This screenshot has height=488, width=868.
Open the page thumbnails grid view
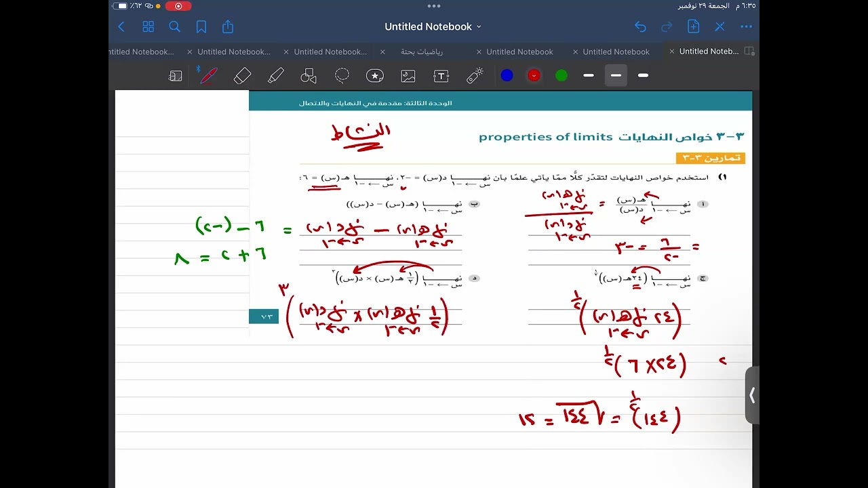(x=148, y=26)
